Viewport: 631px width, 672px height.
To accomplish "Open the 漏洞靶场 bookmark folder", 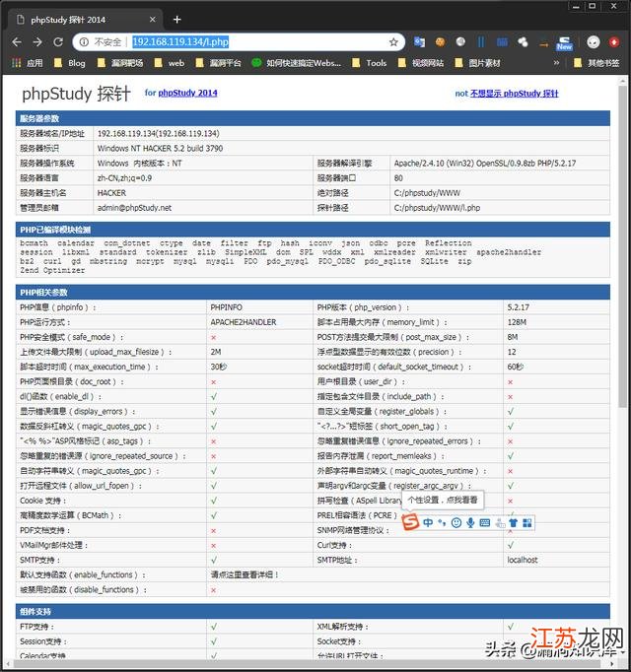I will click(x=120, y=63).
